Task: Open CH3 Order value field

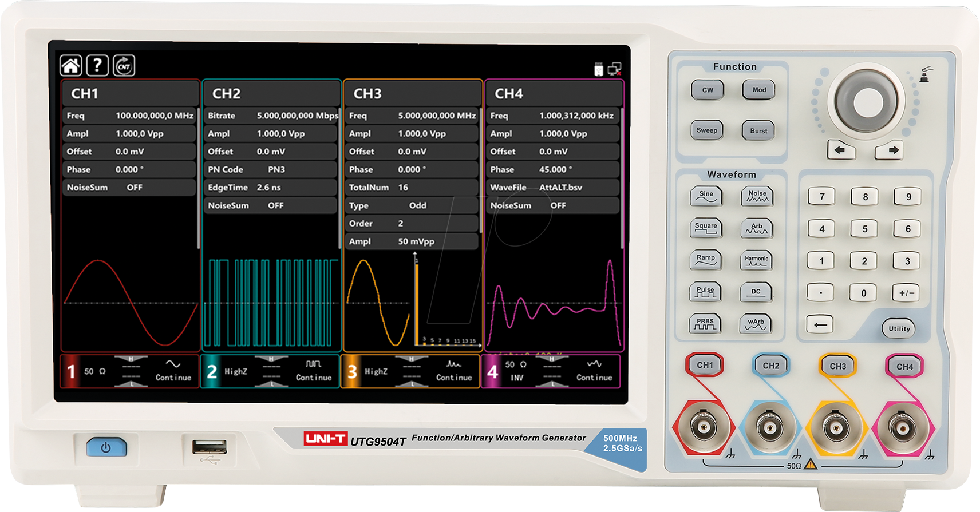Action: pos(412,224)
